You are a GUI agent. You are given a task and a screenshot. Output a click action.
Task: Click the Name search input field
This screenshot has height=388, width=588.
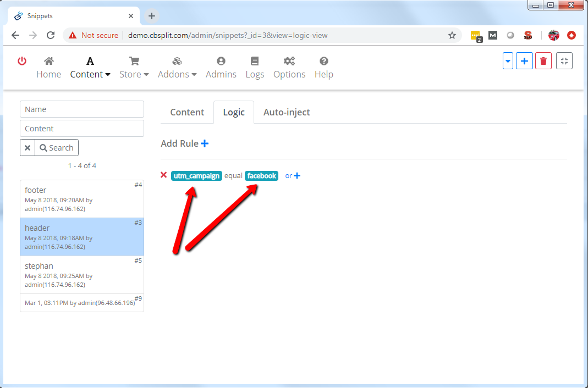82,109
